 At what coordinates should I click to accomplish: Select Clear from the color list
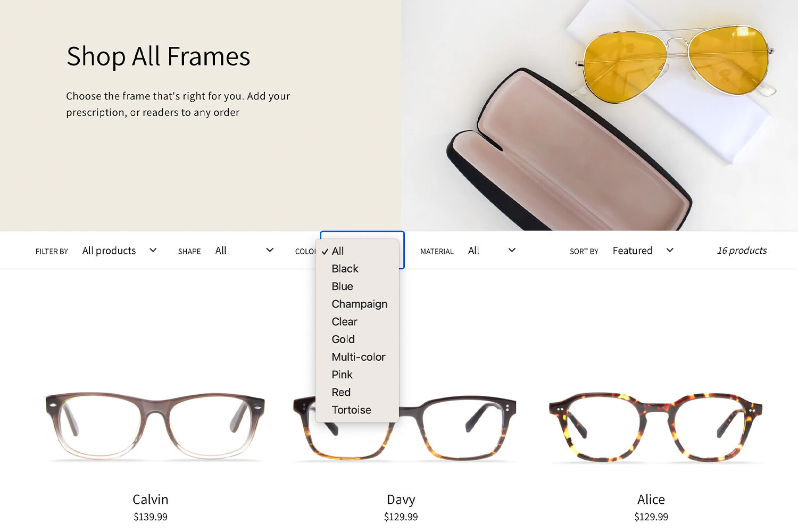pos(357,321)
